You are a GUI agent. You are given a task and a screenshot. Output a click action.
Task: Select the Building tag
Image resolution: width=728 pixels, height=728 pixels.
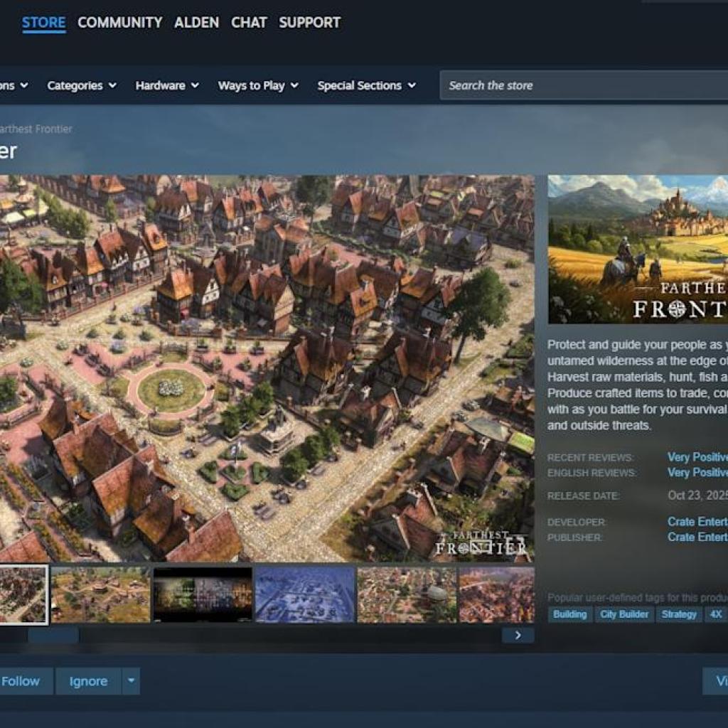coord(569,614)
